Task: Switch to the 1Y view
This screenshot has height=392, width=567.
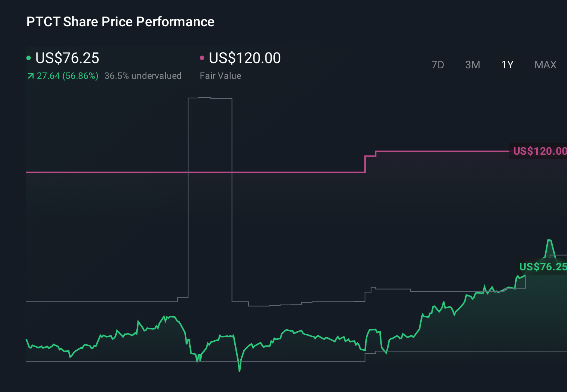Action: tap(507, 65)
